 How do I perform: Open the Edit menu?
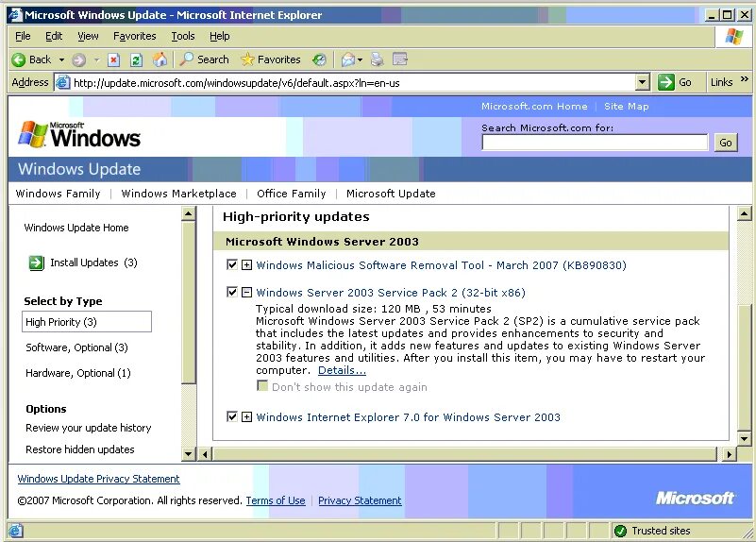tap(54, 36)
